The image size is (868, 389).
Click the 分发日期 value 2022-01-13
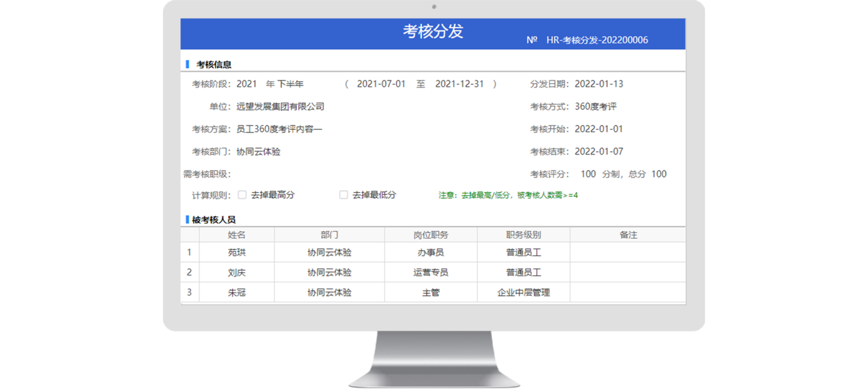[598, 84]
